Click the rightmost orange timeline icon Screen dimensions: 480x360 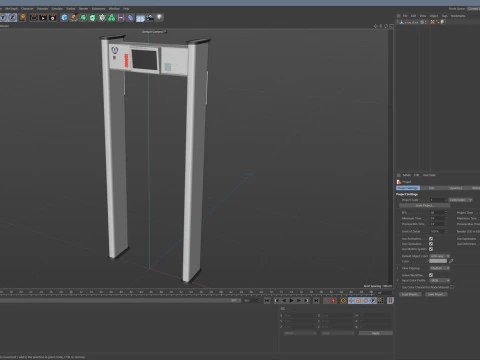[x=390, y=301]
